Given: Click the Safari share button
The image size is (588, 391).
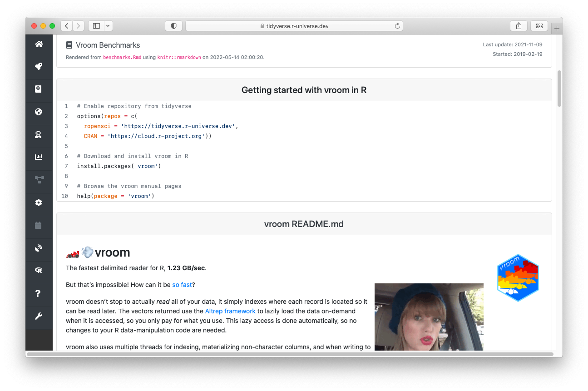Looking at the screenshot, I should [519, 26].
